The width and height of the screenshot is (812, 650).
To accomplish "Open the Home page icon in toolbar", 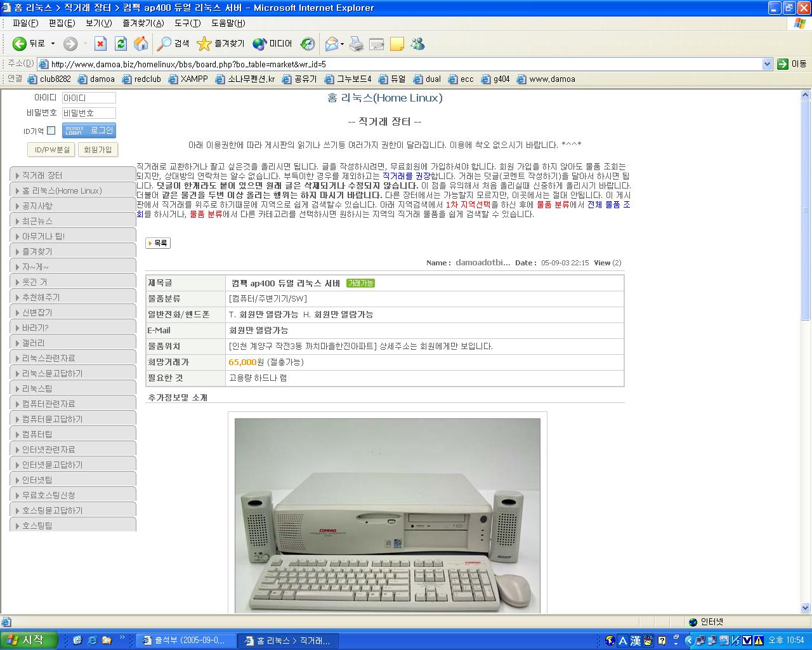I will (141, 44).
